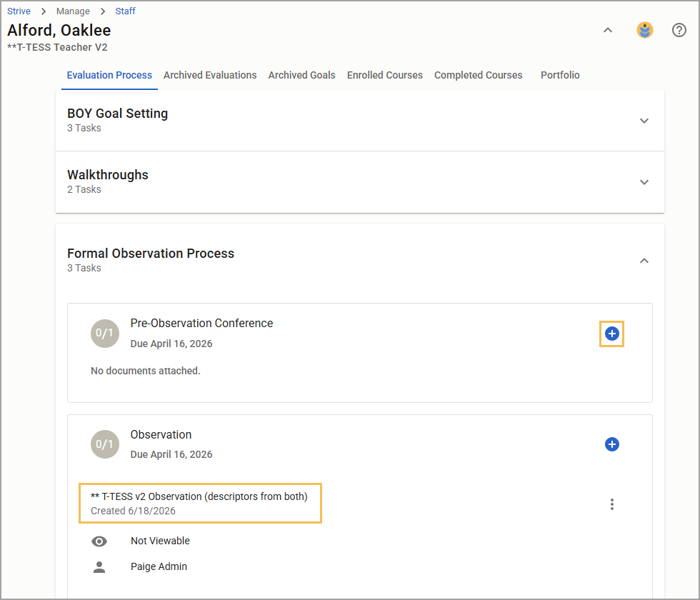Click 2 Tasks under Walkthroughs
Screen dimensions: 700x600
(84, 189)
